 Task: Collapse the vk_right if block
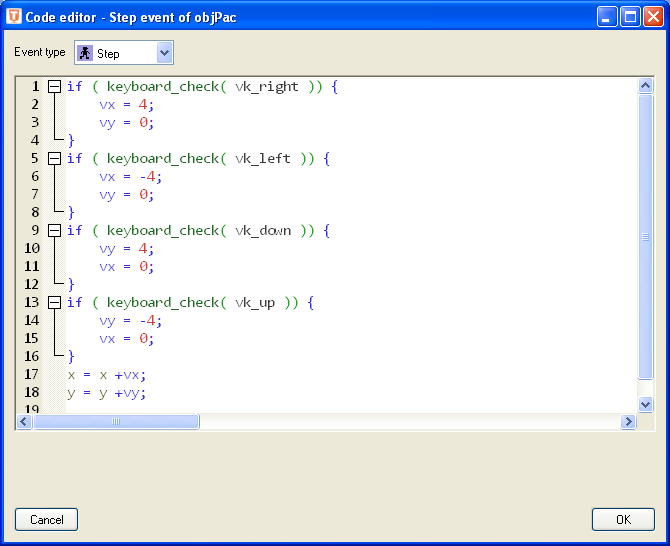[54, 87]
